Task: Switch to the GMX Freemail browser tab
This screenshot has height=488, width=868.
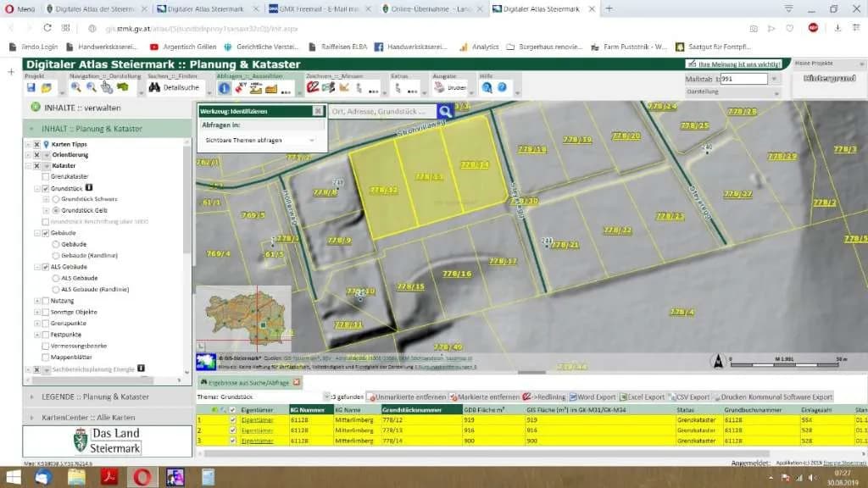Action: pyautogui.click(x=319, y=8)
